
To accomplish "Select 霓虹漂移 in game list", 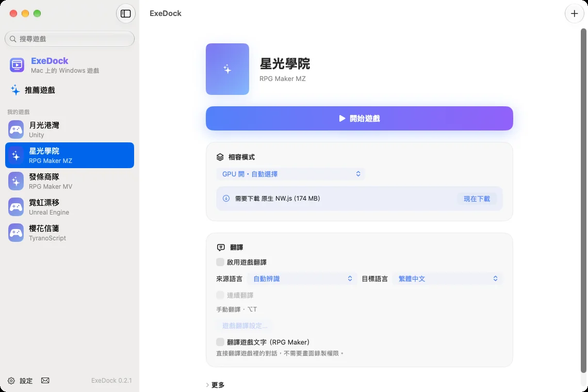I will (x=70, y=207).
